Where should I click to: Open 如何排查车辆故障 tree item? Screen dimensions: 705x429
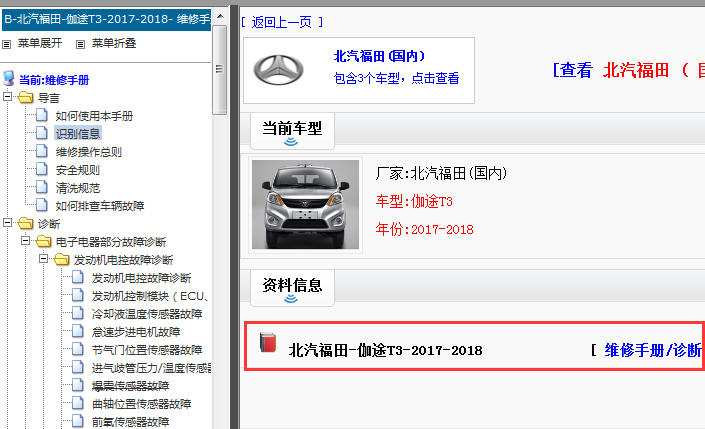point(100,206)
